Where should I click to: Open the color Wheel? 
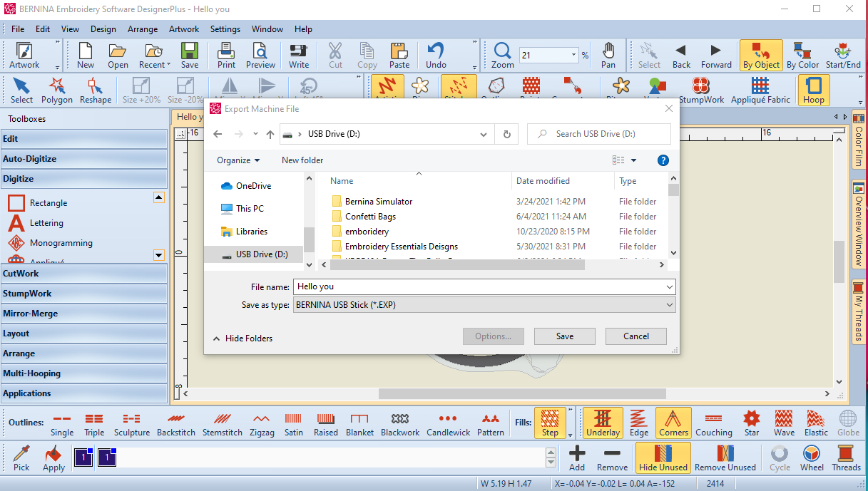812,458
